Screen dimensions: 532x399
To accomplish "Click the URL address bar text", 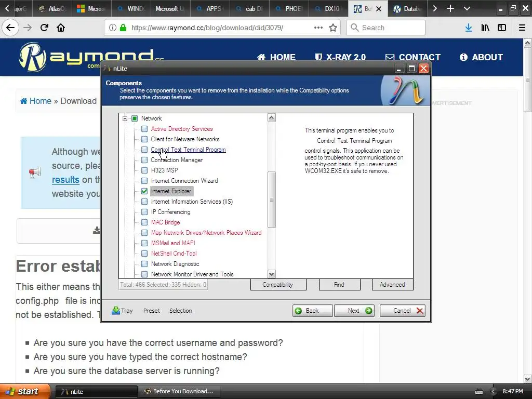I will click(207, 28).
